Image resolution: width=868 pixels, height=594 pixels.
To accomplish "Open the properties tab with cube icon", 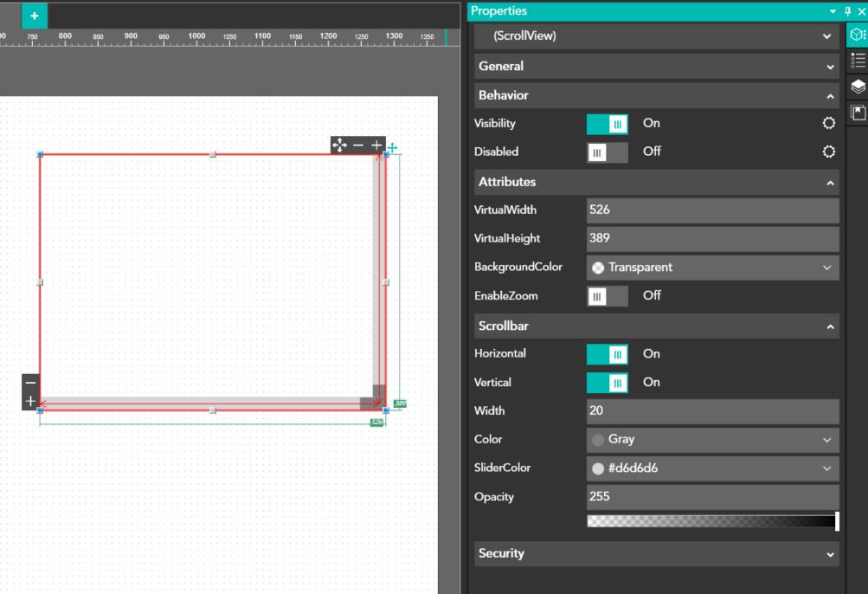I will pos(857,35).
